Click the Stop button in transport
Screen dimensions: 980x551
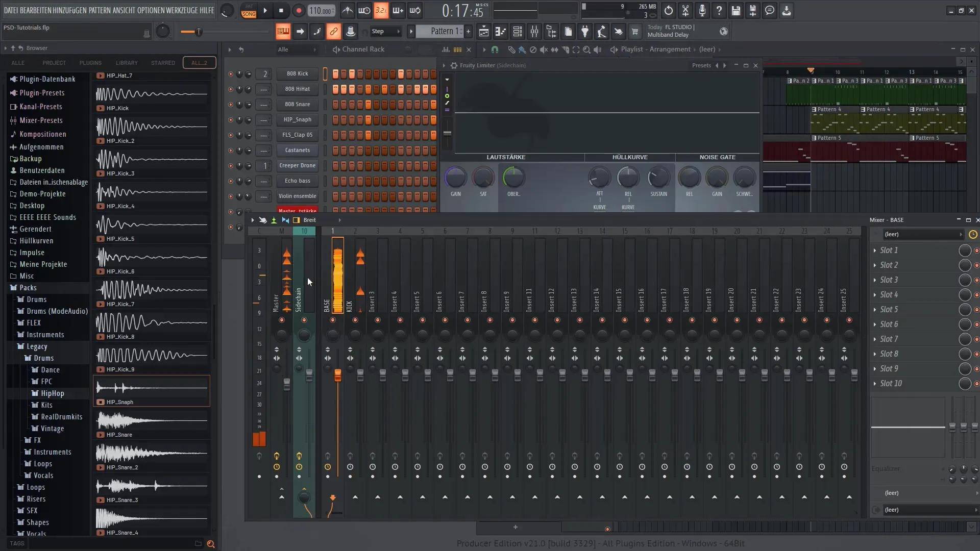281,10
